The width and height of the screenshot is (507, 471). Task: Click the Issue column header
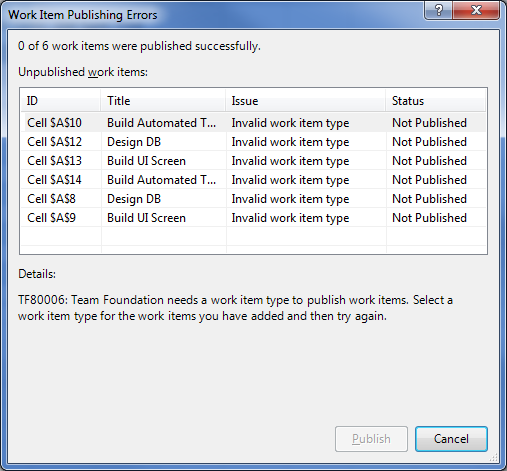(x=306, y=101)
